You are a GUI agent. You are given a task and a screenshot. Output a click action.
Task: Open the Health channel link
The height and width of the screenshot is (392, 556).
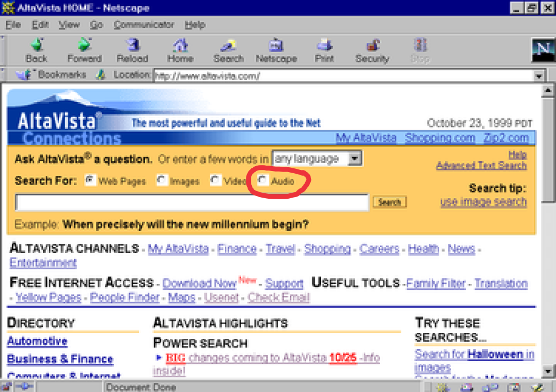point(424,249)
